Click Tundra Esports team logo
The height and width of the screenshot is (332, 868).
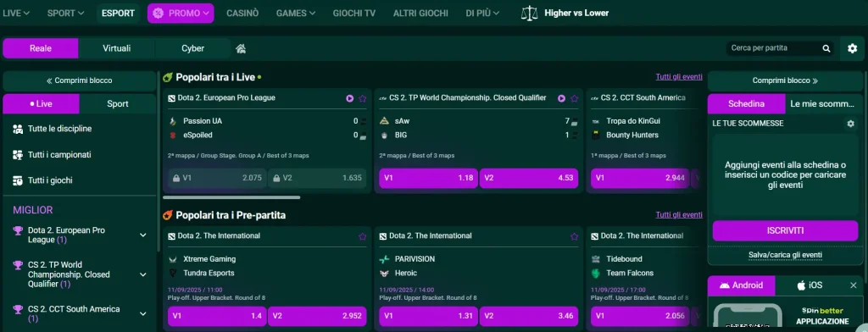[x=173, y=273]
